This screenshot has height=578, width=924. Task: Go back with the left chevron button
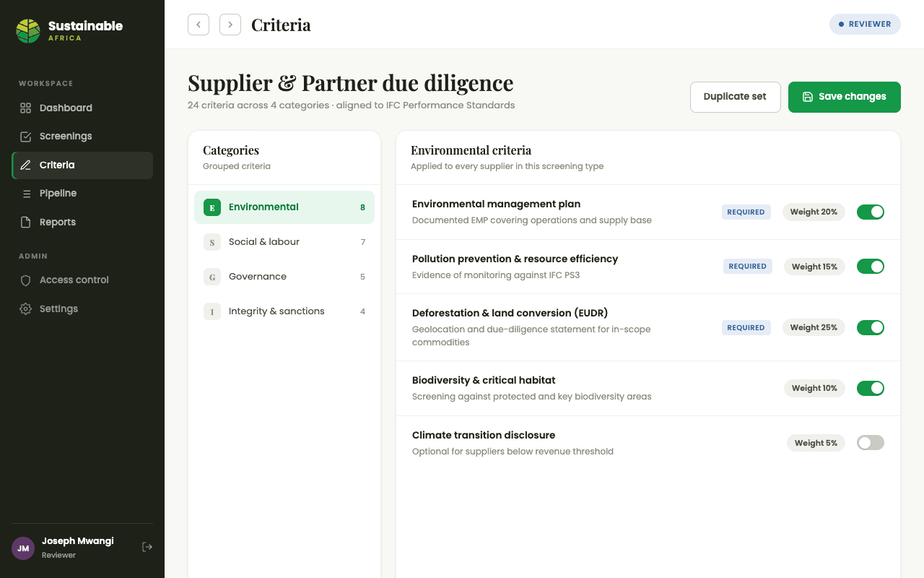tap(199, 25)
